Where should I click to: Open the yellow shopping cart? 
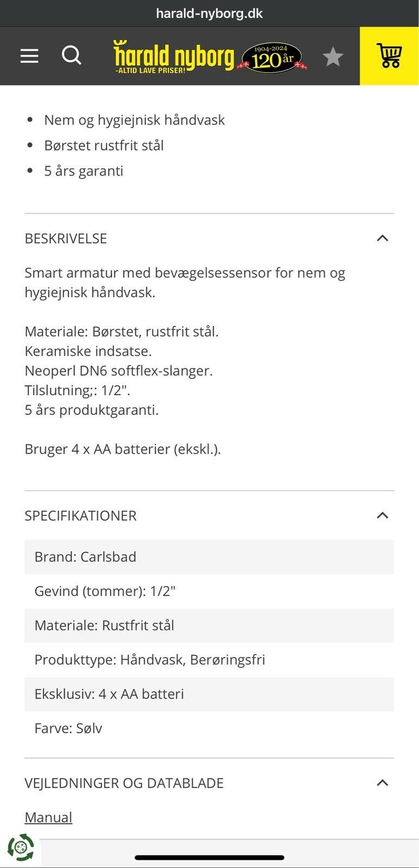tap(389, 56)
